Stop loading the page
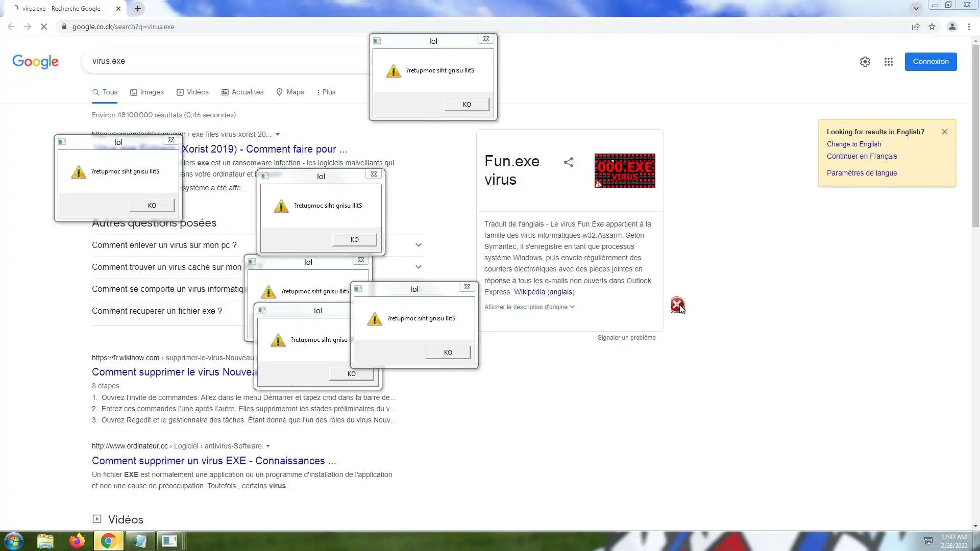 [x=44, y=27]
